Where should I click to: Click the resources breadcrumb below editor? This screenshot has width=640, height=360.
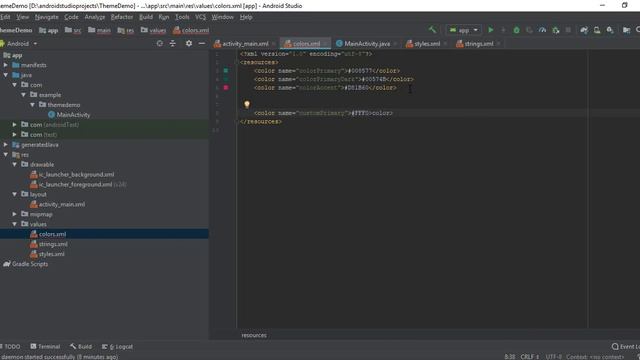click(x=254, y=335)
